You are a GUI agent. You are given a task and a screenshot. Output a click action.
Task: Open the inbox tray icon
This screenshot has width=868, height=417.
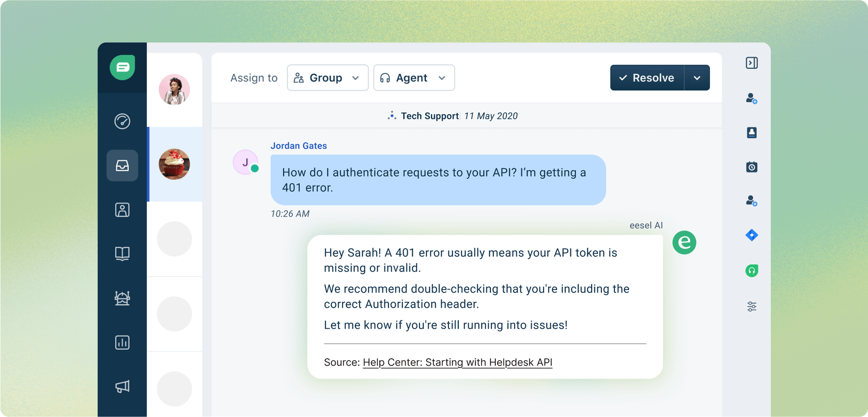click(x=122, y=165)
